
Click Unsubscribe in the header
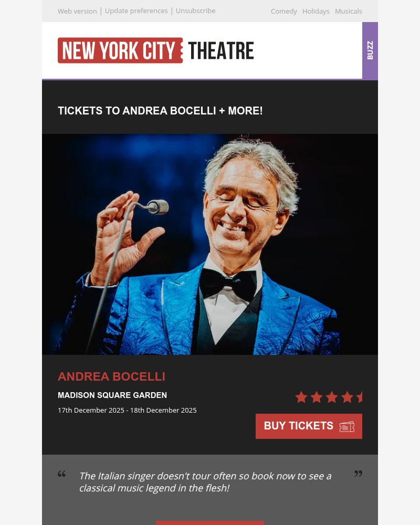(195, 11)
